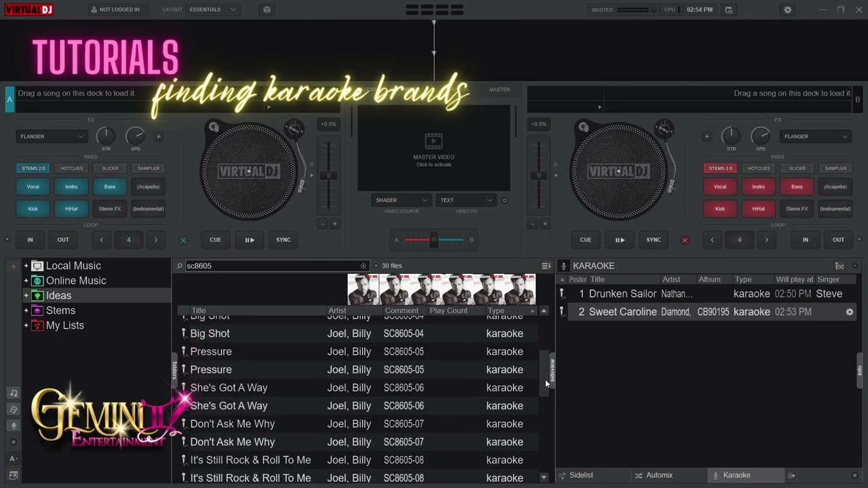Click sideview export arrow icon next to Karaoke tab
Screen dimensions: 868x488
tap(791, 475)
